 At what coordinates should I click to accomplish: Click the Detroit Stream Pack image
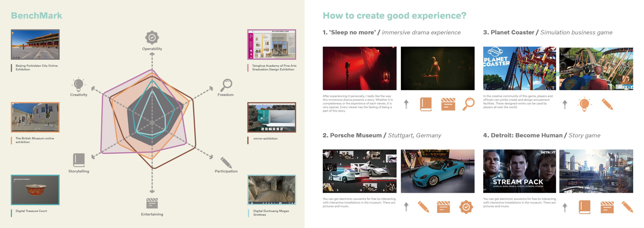pos(519,171)
